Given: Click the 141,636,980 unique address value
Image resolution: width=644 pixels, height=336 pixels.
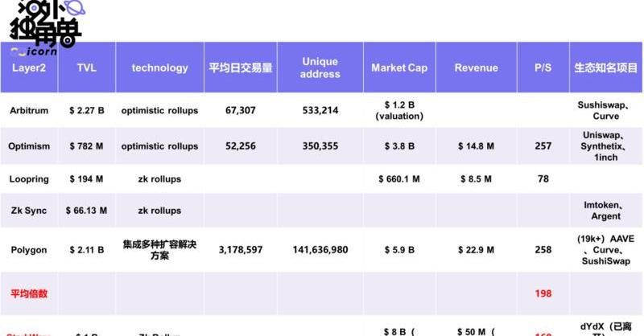Looking at the screenshot, I should pyautogui.click(x=320, y=250).
